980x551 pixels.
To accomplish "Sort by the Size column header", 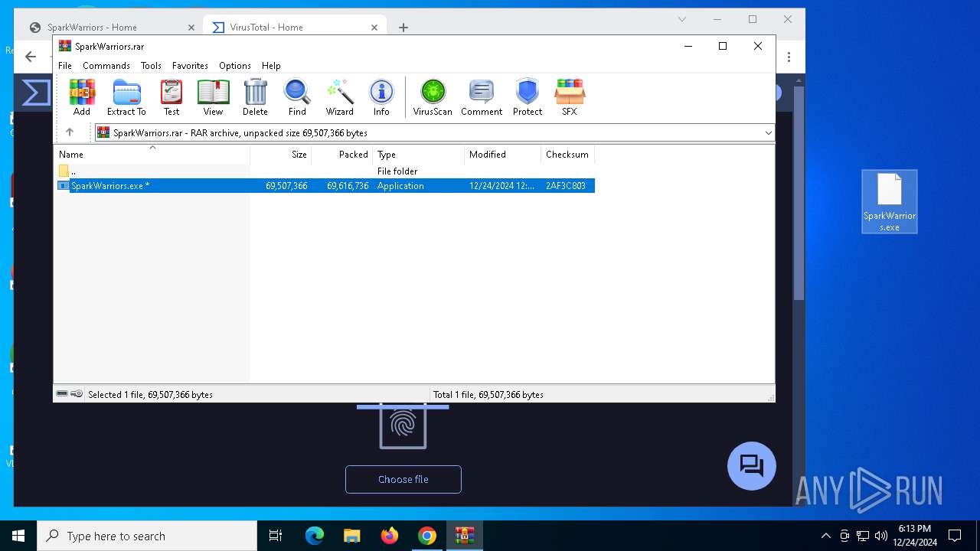I will [280, 155].
